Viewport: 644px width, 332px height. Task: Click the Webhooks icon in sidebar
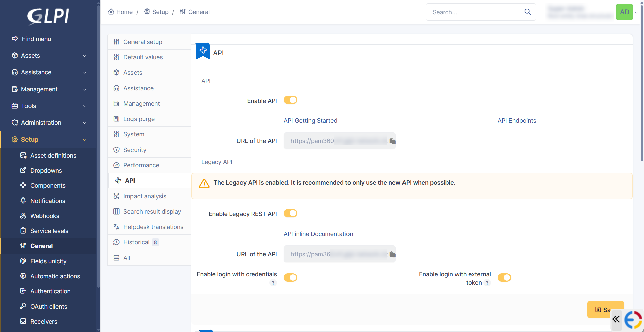pyautogui.click(x=23, y=216)
